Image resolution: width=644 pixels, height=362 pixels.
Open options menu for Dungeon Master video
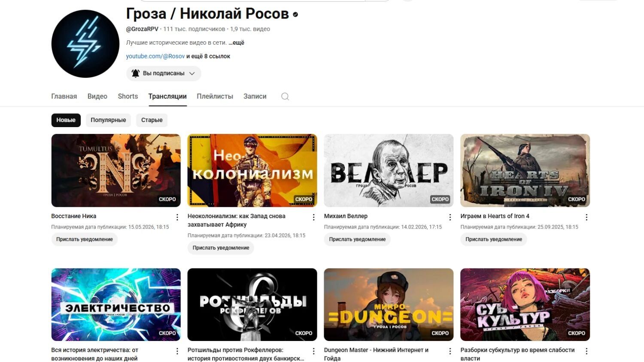click(450, 351)
